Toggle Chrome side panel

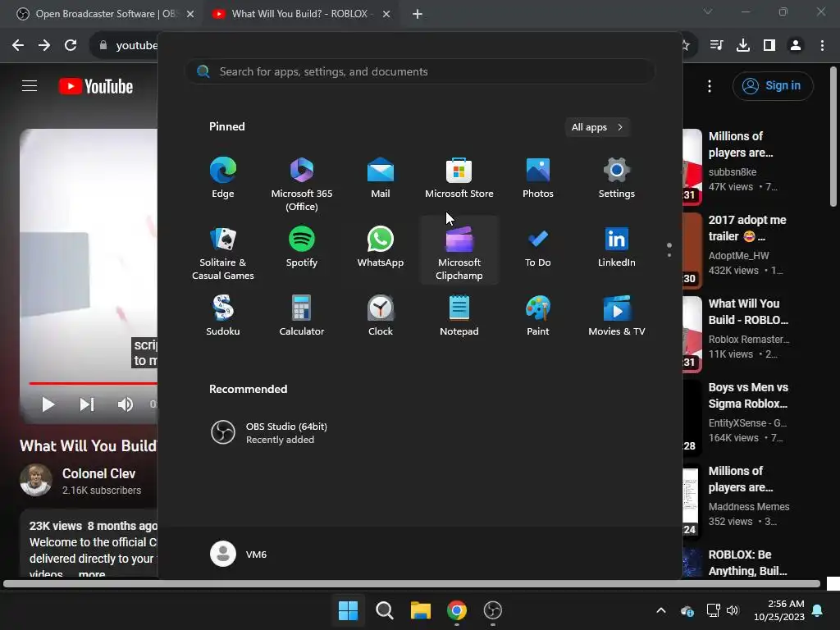[769, 46]
